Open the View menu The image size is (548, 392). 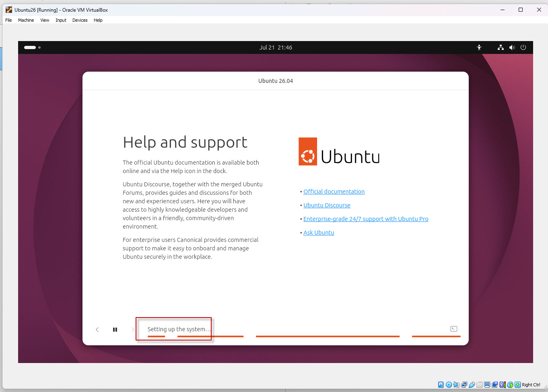pyautogui.click(x=45, y=20)
